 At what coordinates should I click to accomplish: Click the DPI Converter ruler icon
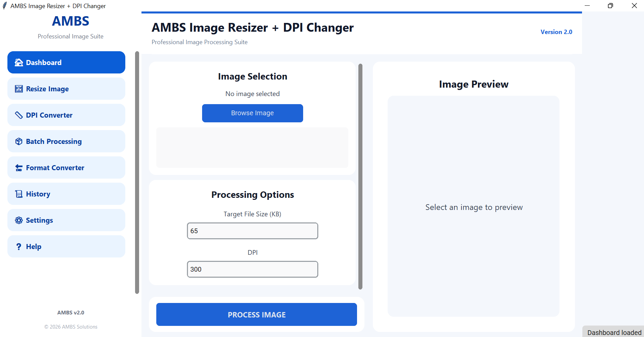coord(19,115)
